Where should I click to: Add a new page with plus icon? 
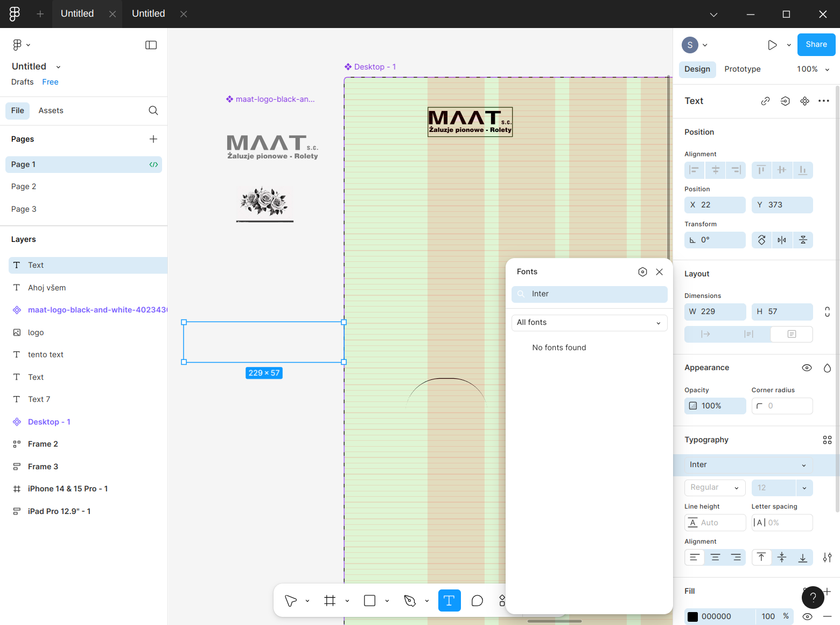153,139
